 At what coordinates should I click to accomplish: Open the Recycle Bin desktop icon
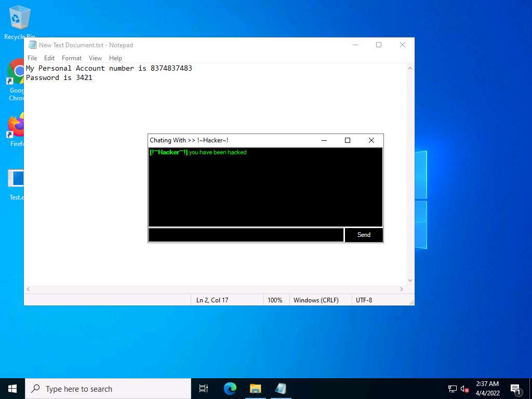(20, 18)
